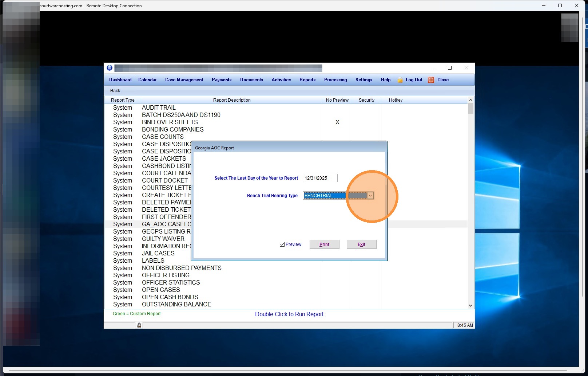The image size is (588, 376).
Task: Click the Print button
Action: (324, 244)
